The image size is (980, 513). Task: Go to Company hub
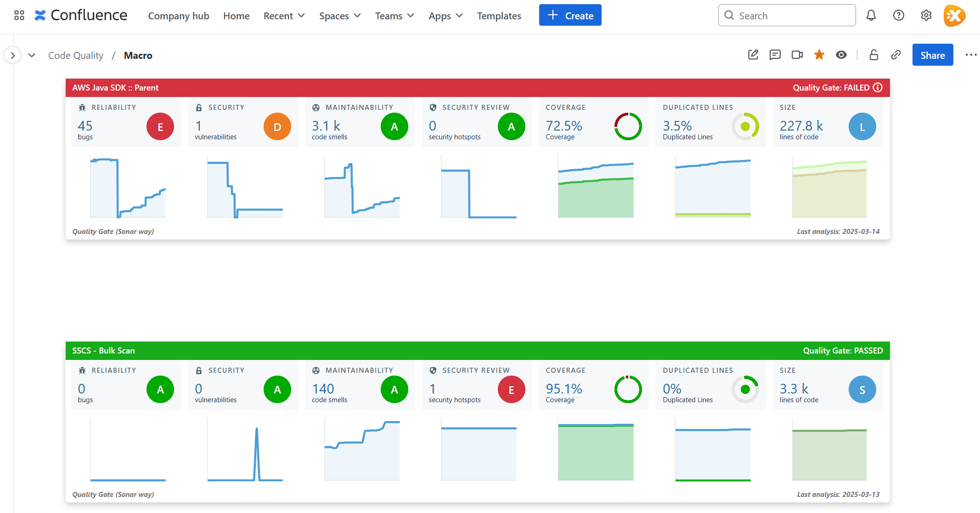coord(179,16)
